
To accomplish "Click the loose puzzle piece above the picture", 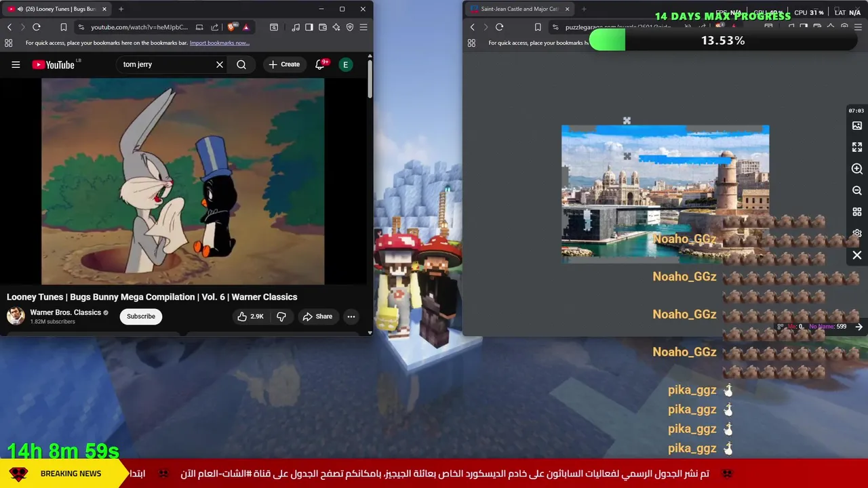I will click(627, 121).
